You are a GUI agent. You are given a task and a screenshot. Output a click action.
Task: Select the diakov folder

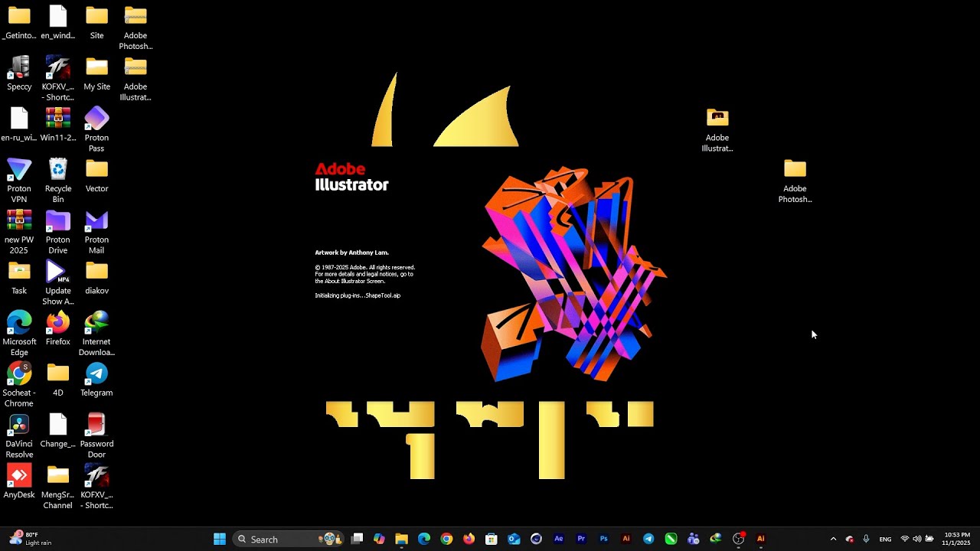(x=96, y=278)
